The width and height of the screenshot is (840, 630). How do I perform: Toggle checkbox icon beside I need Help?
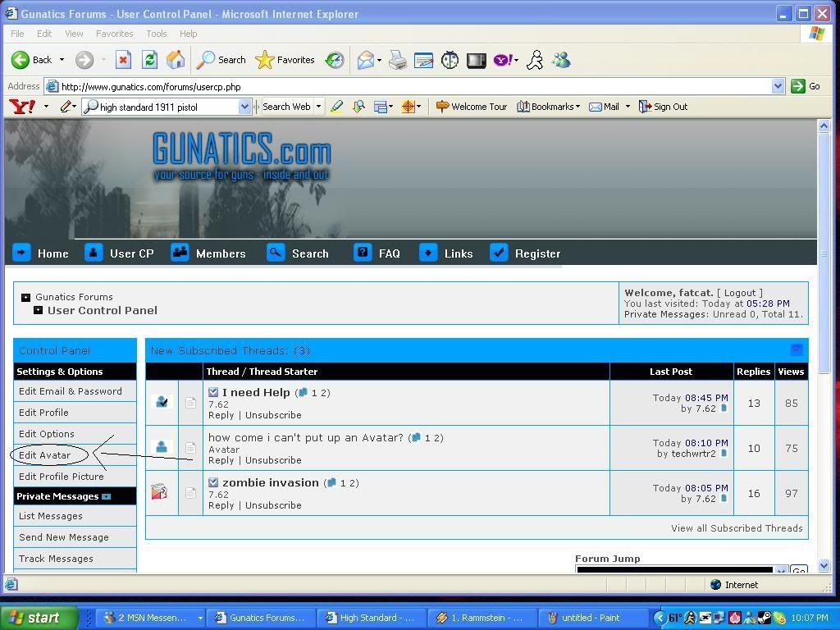click(213, 392)
